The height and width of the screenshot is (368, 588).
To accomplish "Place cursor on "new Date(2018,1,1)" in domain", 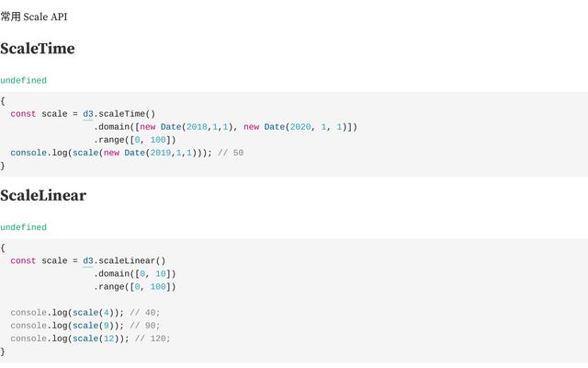I will [185, 127].
